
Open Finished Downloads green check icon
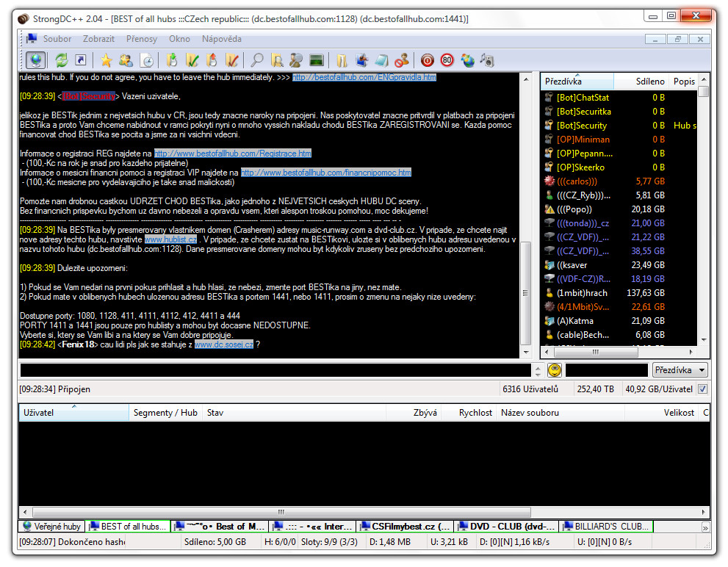192,60
